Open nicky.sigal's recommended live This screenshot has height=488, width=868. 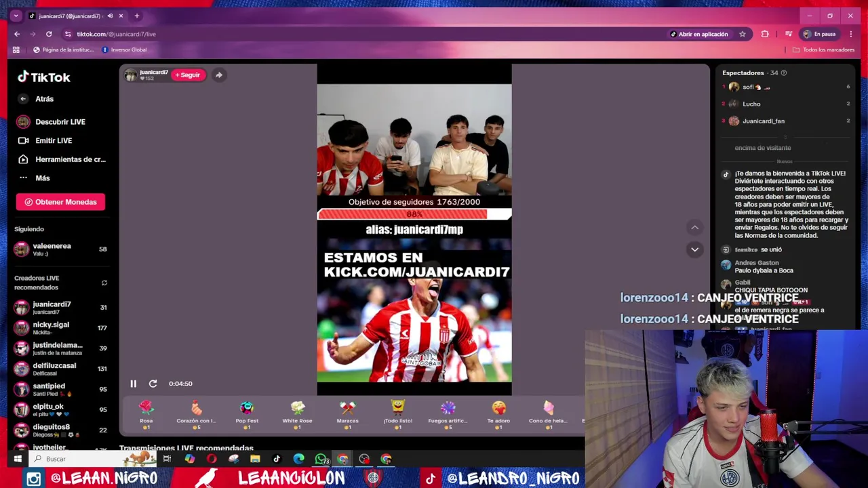[x=60, y=328]
